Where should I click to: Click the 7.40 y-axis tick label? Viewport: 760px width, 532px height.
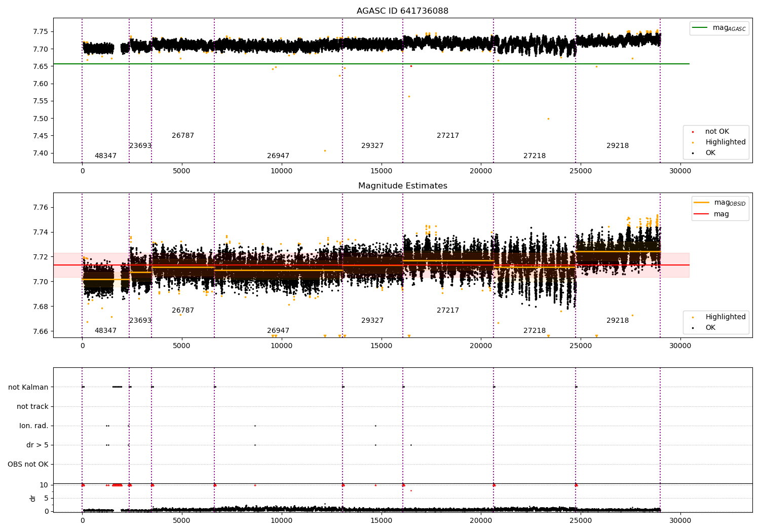tap(41, 154)
